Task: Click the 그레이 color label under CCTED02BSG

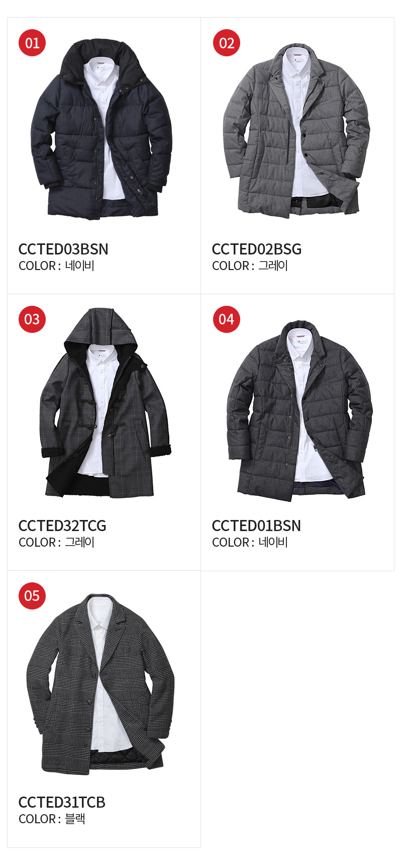Action: (x=273, y=266)
